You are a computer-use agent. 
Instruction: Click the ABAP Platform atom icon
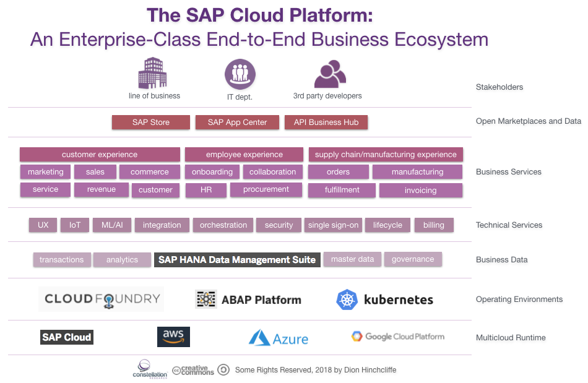(206, 299)
